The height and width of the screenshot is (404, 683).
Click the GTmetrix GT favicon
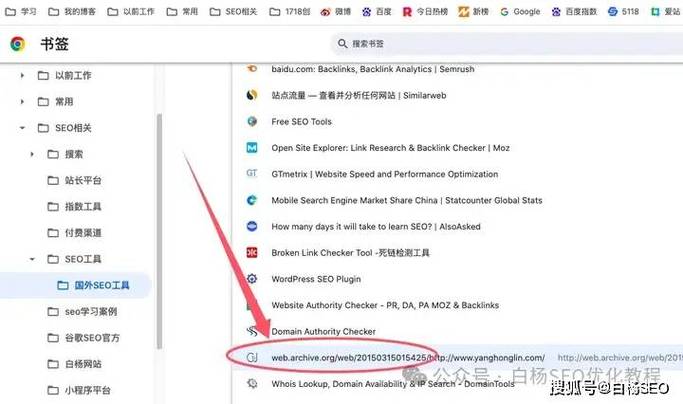(x=252, y=173)
